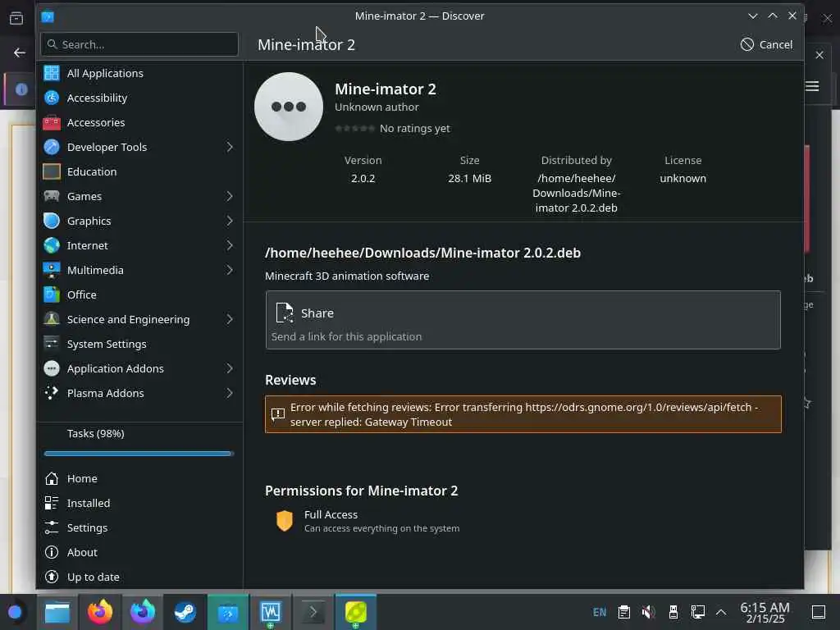Open the file manager in the taskbar
840x630 pixels.
57,612
